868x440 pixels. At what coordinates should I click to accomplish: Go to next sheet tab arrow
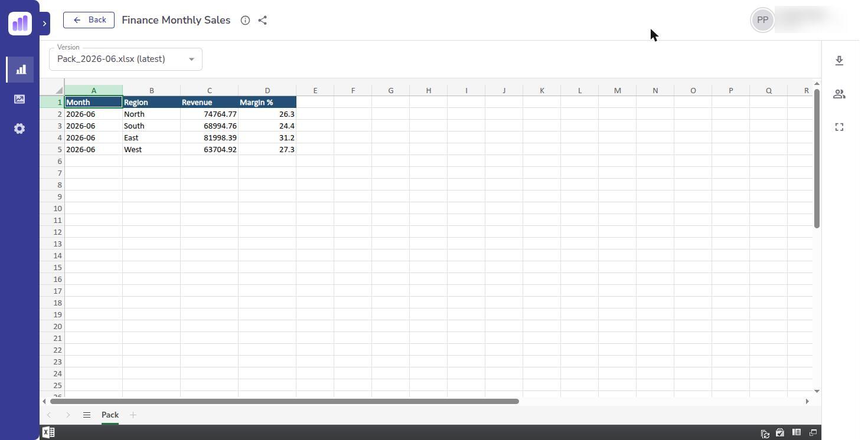click(x=68, y=415)
